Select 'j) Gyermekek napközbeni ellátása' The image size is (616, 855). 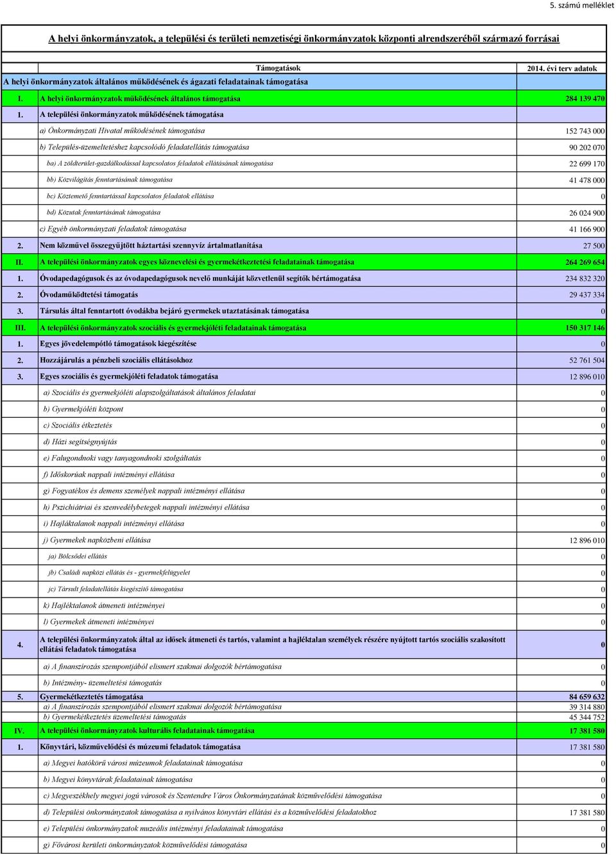97,540
